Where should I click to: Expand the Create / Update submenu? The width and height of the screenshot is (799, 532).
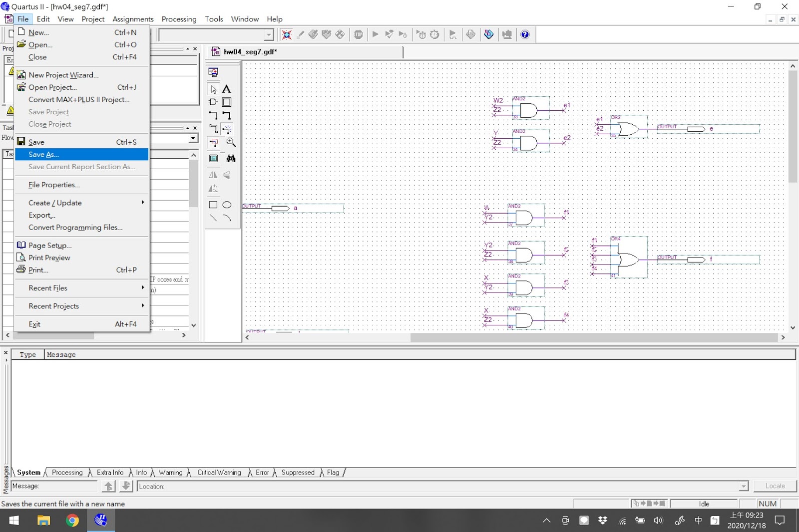82,203
